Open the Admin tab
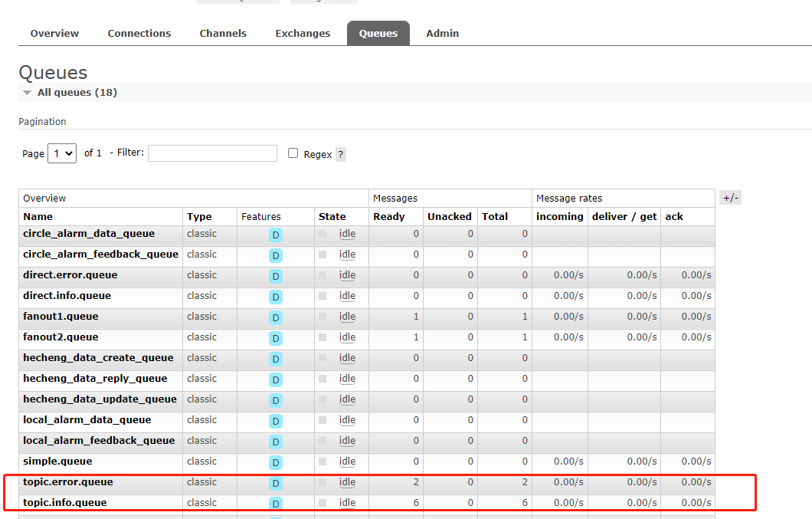 coord(443,33)
